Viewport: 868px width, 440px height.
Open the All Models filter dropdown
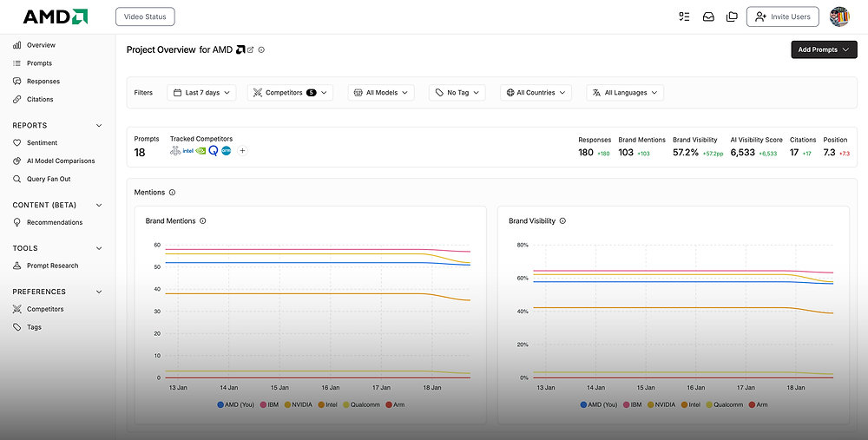[381, 93]
